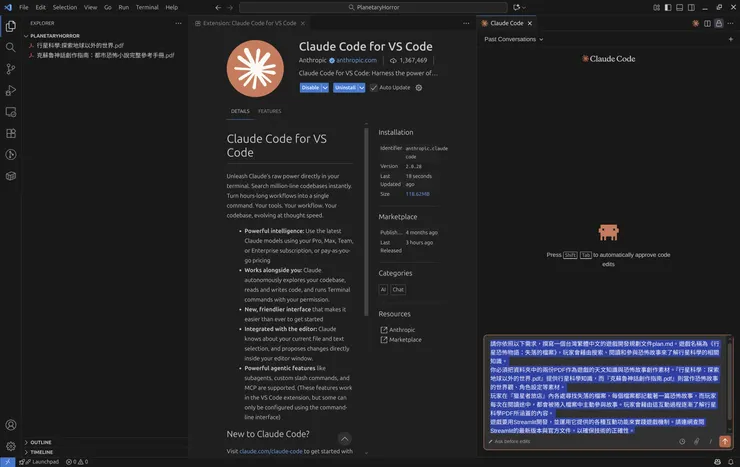
Task: Open Anthropic resource link
Action: (x=402, y=330)
